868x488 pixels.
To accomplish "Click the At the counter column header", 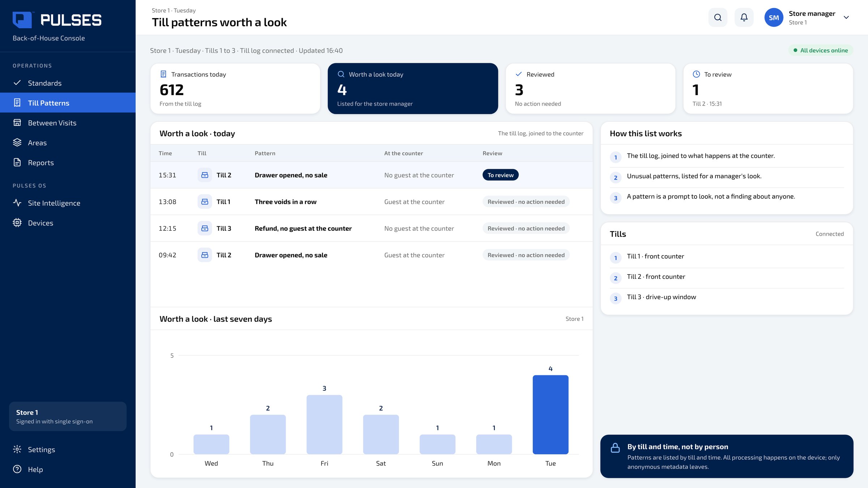I will 403,153.
